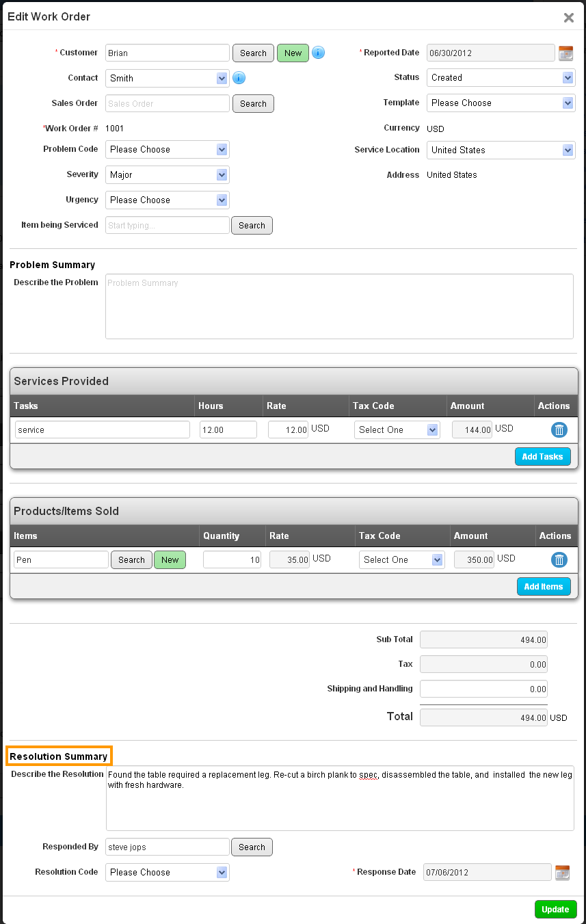Open the Severity dropdown
This screenshot has height=924, width=586.
pos(167,175)
